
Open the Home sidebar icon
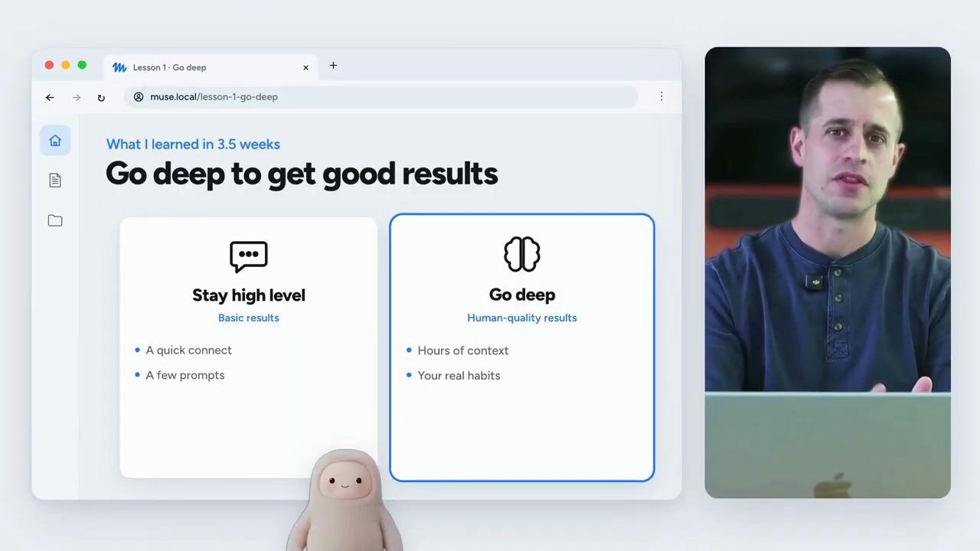pos(55,141)
